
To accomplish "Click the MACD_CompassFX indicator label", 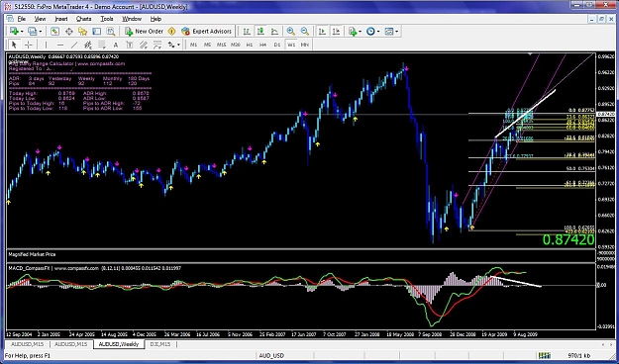I will 29,268.
